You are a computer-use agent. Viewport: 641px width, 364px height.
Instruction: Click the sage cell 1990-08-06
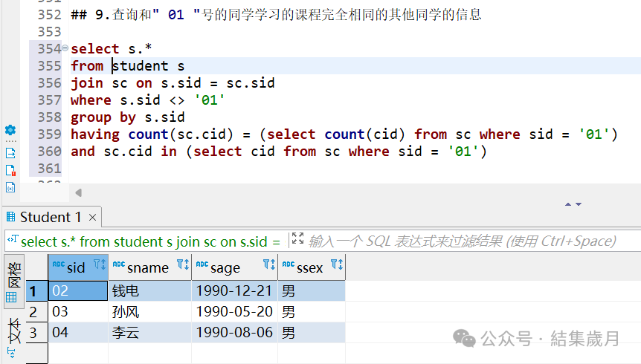coord(234,333)
